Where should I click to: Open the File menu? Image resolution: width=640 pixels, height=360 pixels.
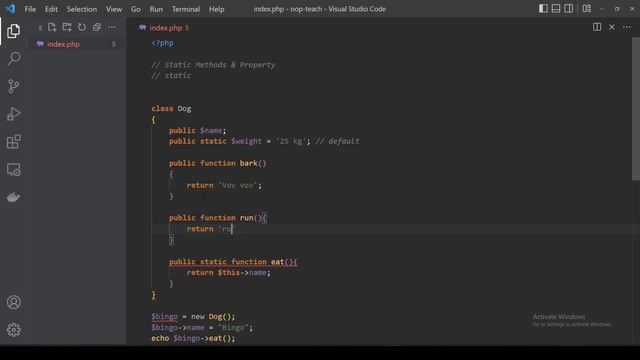click(x=30, y=9)
